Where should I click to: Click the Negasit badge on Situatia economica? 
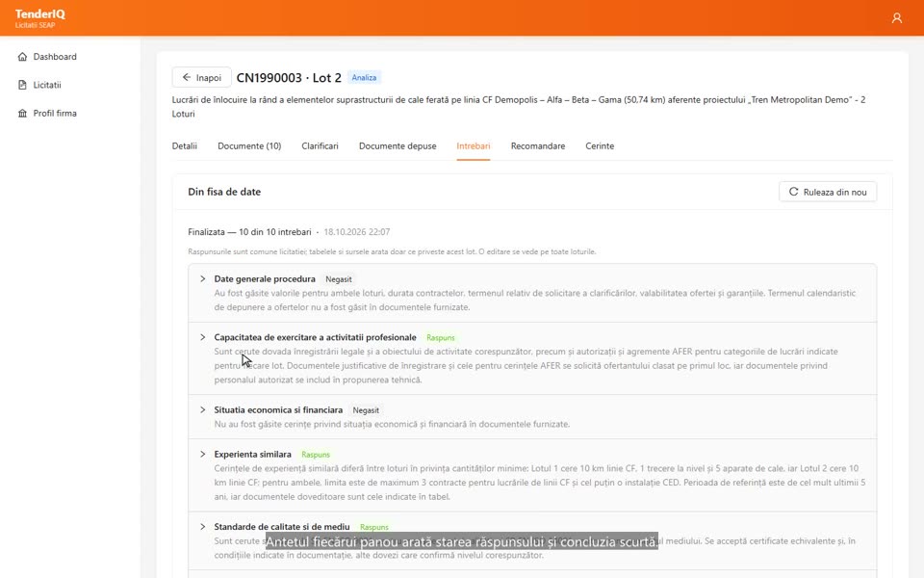tap(366, 410)
